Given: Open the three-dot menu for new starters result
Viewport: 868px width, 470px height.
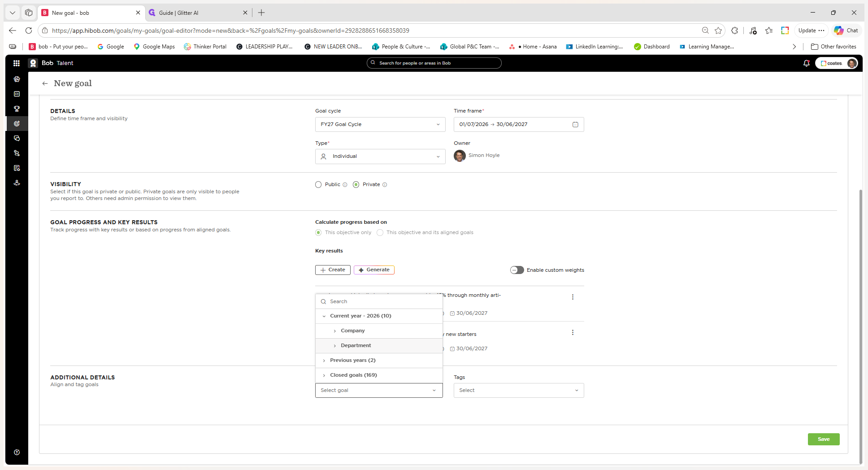Looking at the screenshot, I should click(573, 332).
